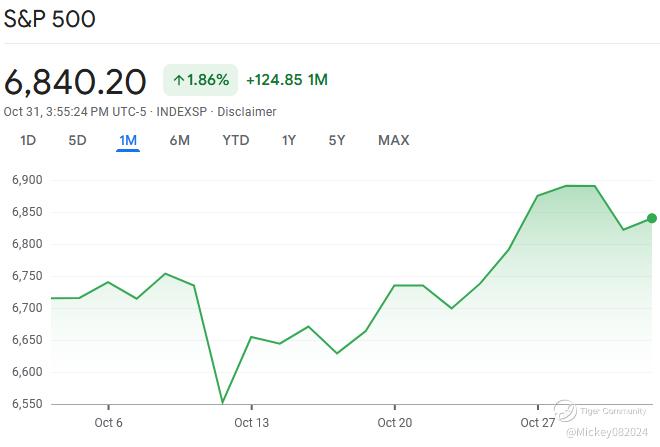Select the 1D time range tab
The height and width of the screenshot is (447, 660).
pos(28,141)
